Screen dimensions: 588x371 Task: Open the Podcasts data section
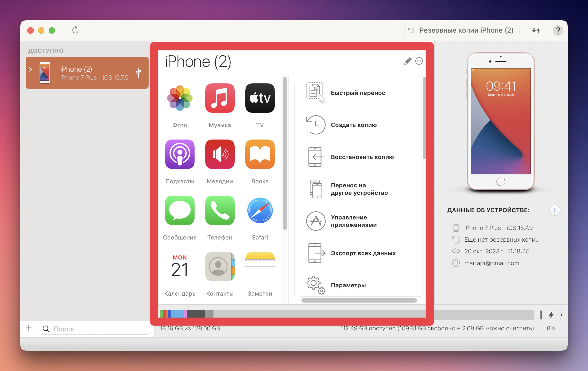pos(180,154)
